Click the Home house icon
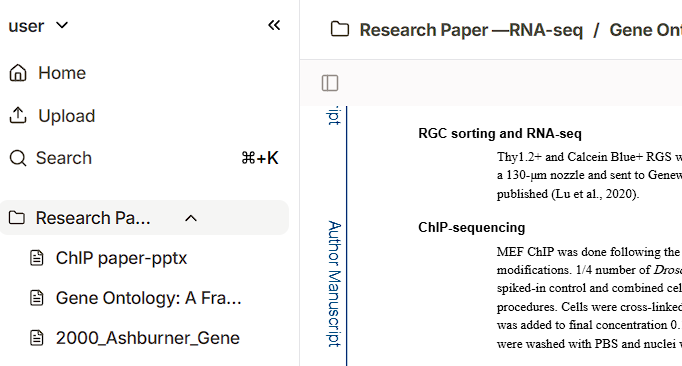 (x=18, y=73)
